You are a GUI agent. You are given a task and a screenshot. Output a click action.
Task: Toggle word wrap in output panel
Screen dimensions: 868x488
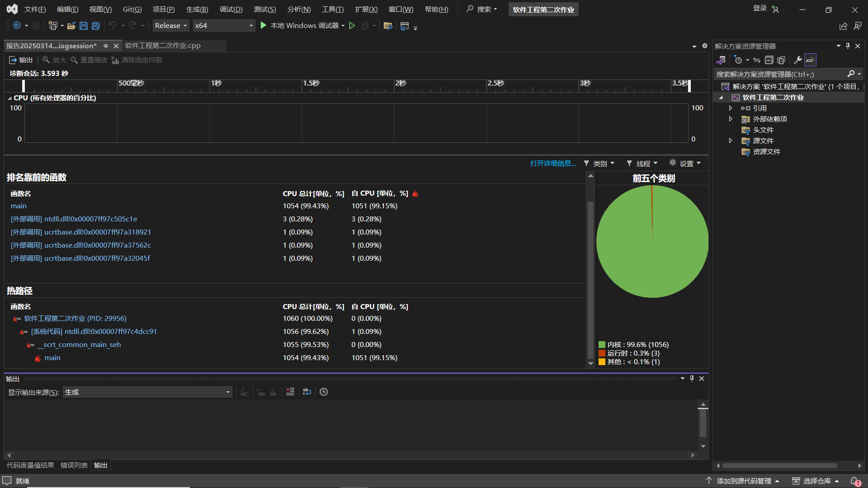coord(307,392)
